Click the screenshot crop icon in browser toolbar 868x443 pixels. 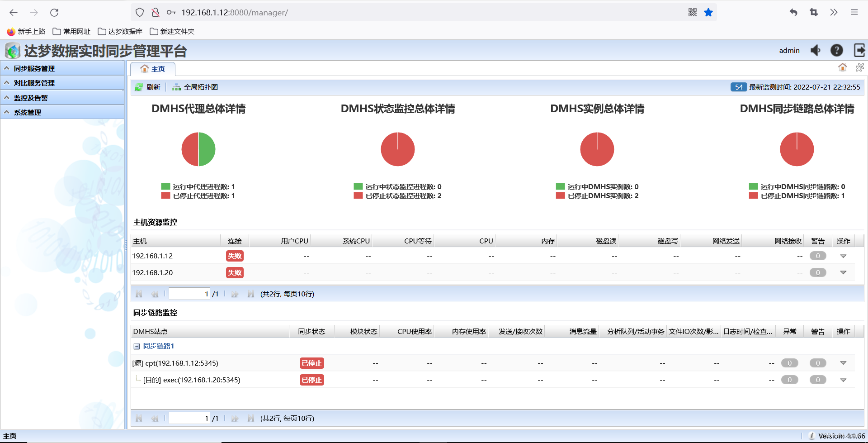click(x=814, y=13)
